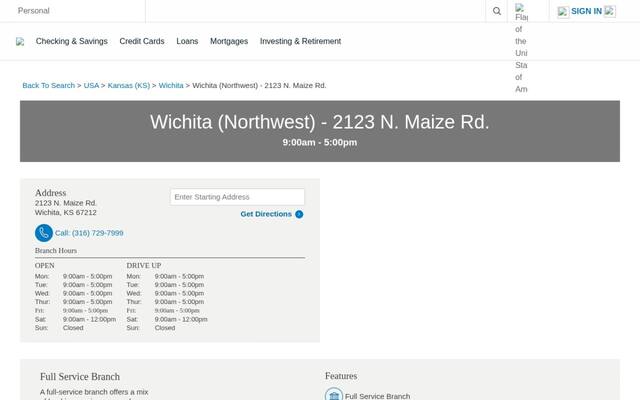Click the Full Service Branch section heading
640x400 pixels.
(80, 376)
